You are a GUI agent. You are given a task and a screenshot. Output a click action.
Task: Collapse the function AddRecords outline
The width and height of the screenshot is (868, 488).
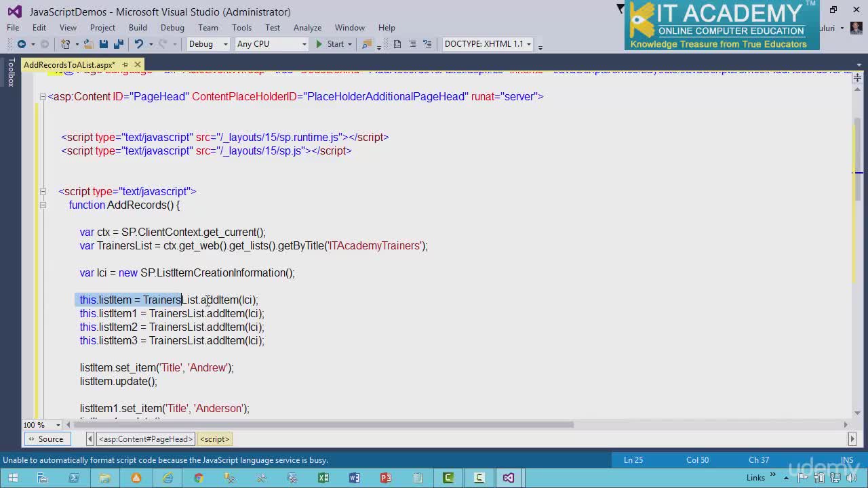pyautogui.click(x=42, y=205)
